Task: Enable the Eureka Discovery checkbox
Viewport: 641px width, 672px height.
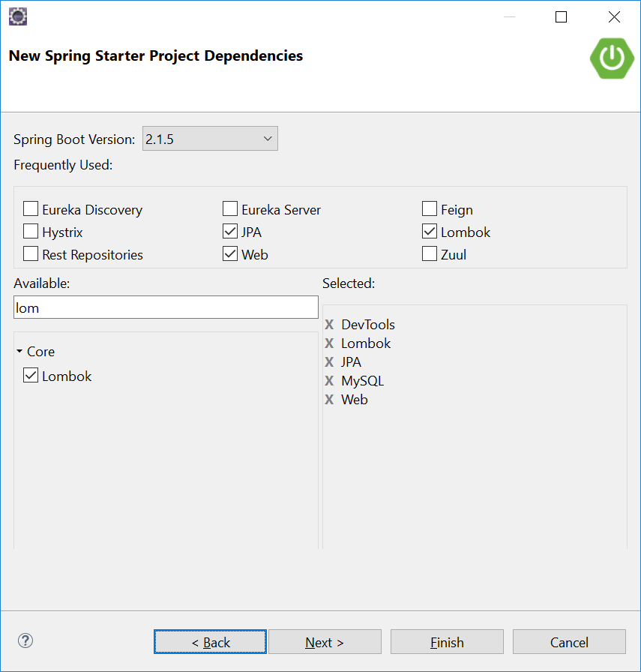Action: click(31, 208)
